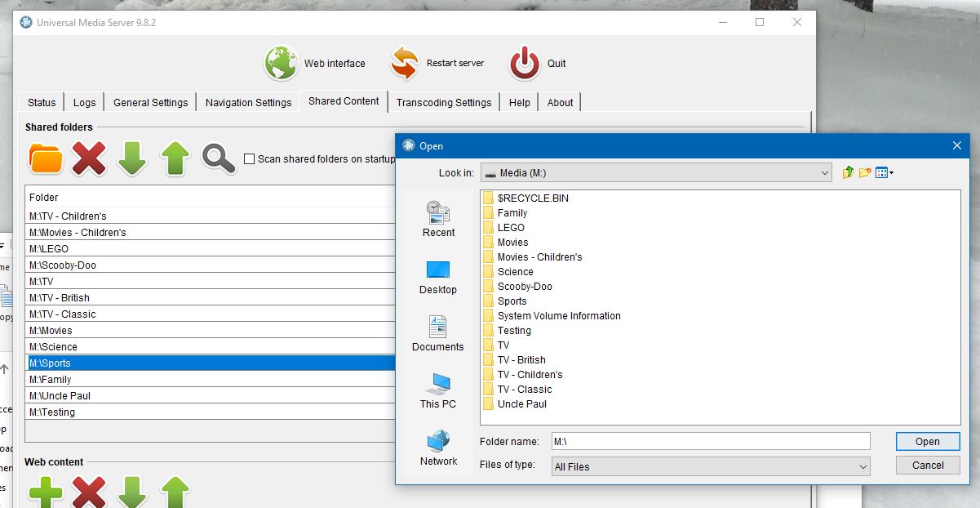This screenshot has height=508, width=980.
Task: Move web content up with green arrow
Action: pyautogui.click(x=175, y=492)
